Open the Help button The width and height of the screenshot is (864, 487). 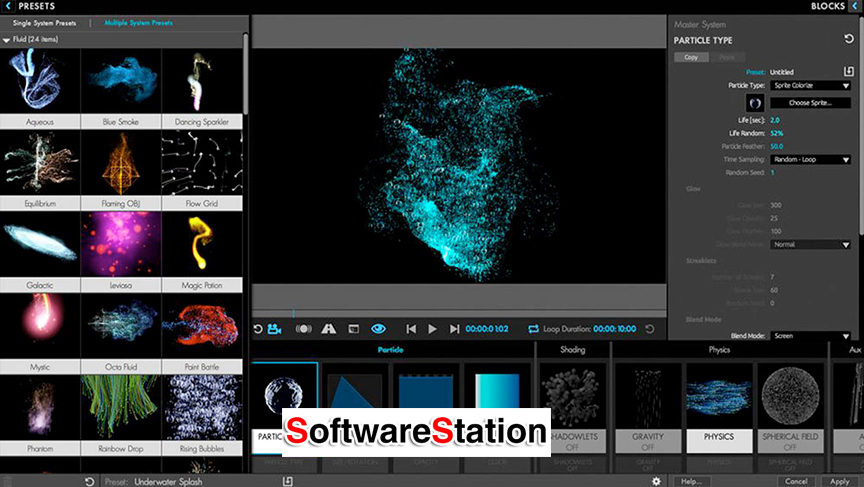point(692,481)
